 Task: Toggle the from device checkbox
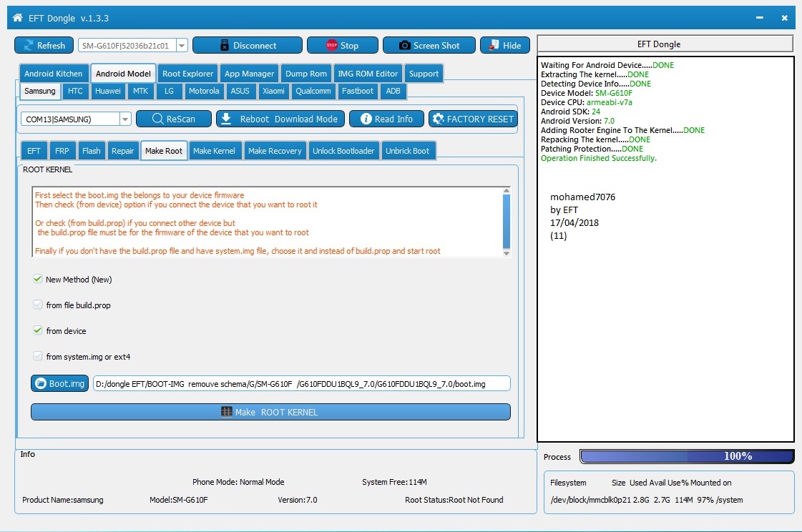[x=37, y=330]
